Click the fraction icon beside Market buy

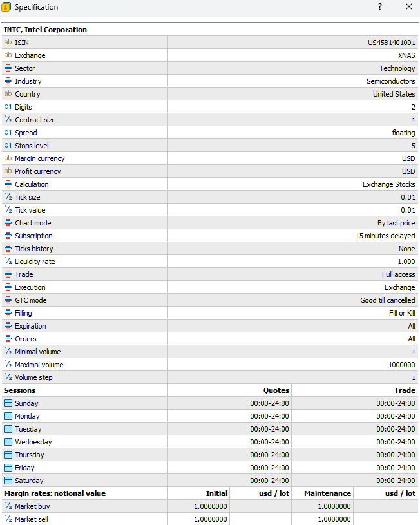pos(8,506)
